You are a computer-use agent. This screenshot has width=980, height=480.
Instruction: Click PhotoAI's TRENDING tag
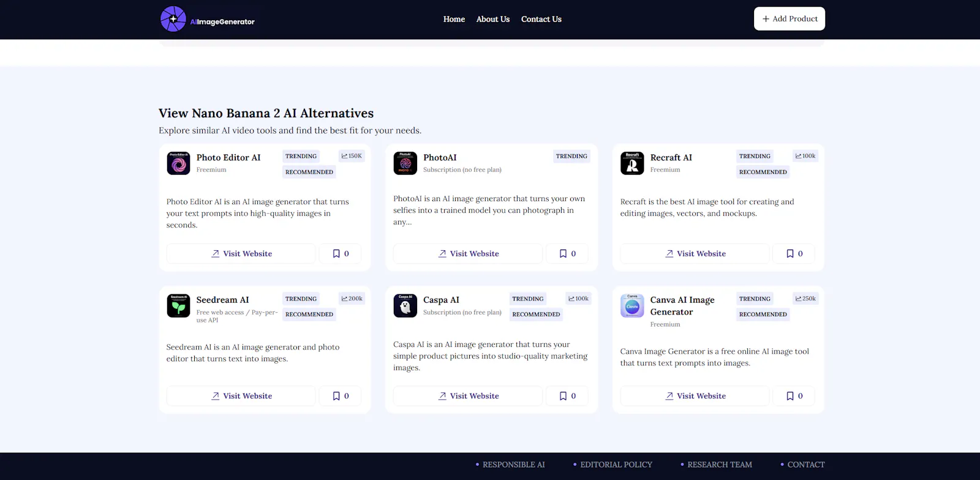point(571,156)
